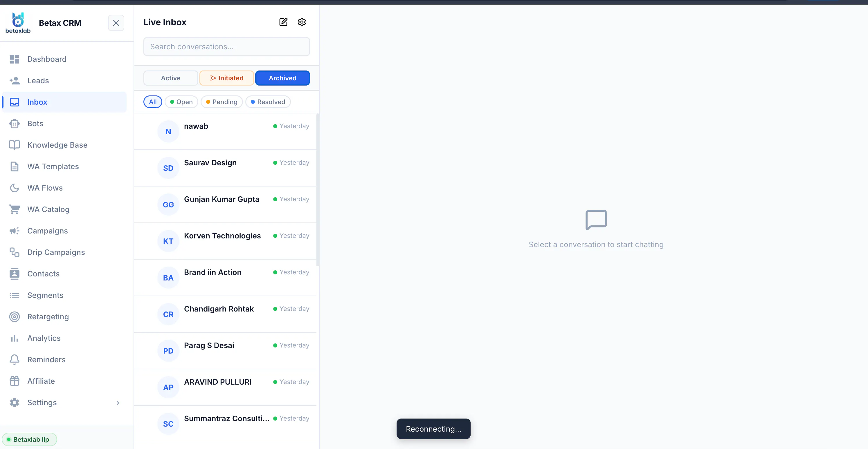Select the All status filter
Viewport: 868px width, 449px height.
(153, 102)
